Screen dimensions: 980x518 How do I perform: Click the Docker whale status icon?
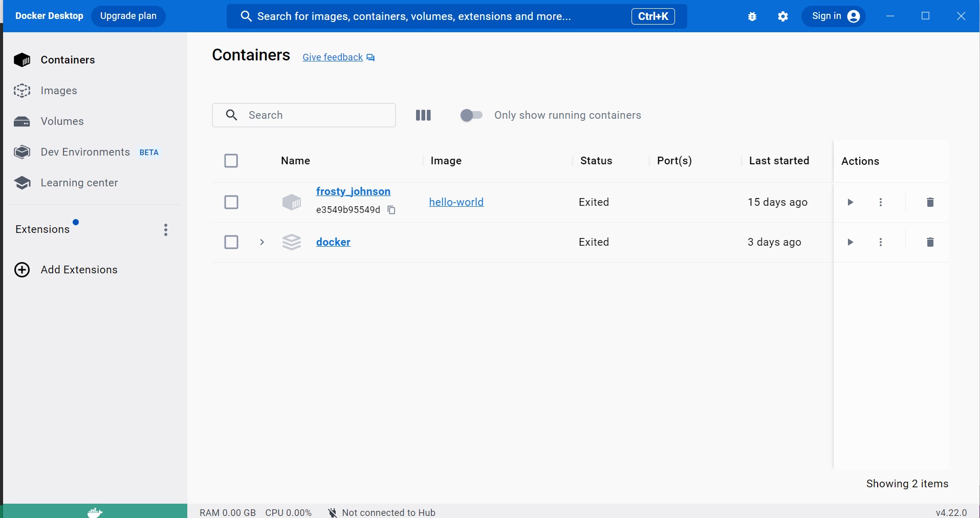(95, 512)
